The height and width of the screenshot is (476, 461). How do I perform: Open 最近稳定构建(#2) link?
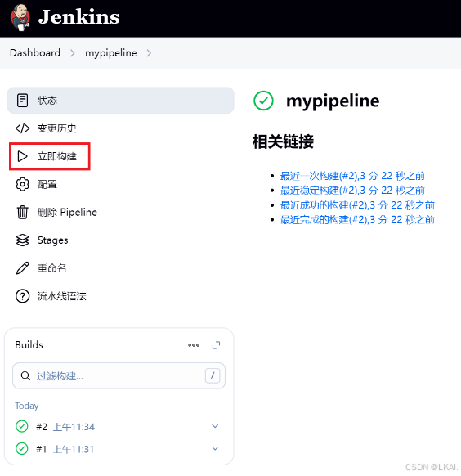pos(352,191)
